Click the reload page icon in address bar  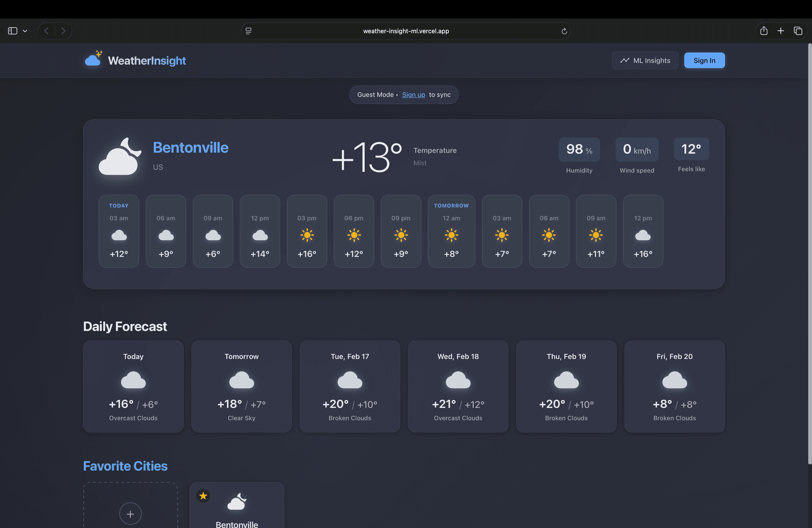coord(564,31)
